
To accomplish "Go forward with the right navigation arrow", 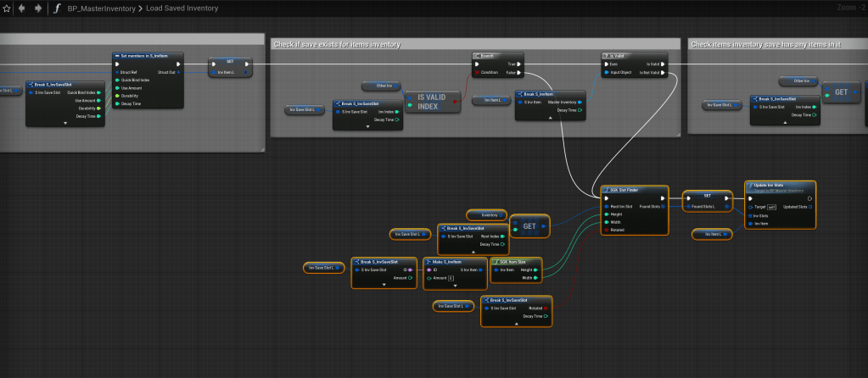I will pyautogui.click(x=36, y=8).
